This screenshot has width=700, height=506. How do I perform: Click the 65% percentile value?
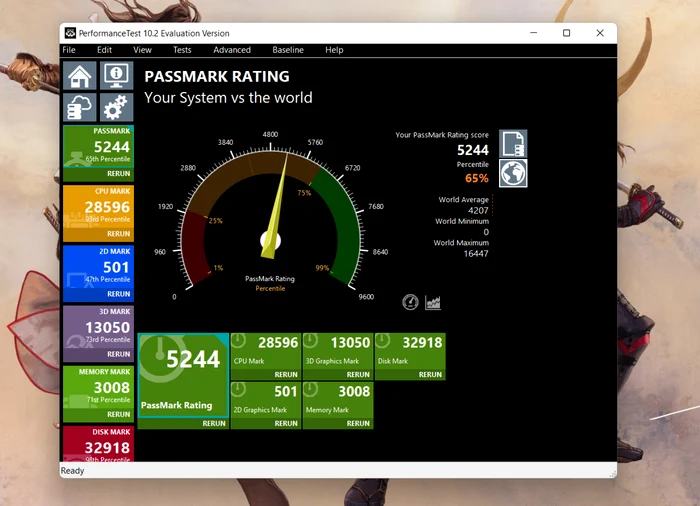pos(476,178)
